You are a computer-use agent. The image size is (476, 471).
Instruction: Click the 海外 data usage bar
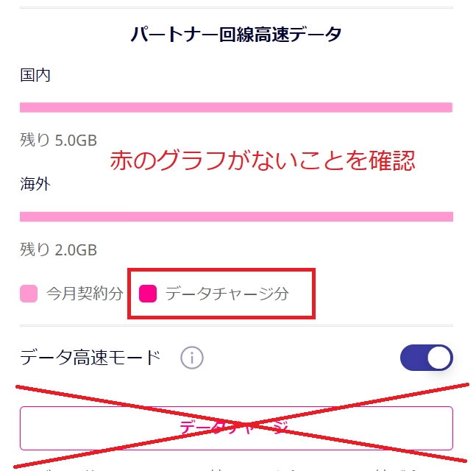(235, 216)
